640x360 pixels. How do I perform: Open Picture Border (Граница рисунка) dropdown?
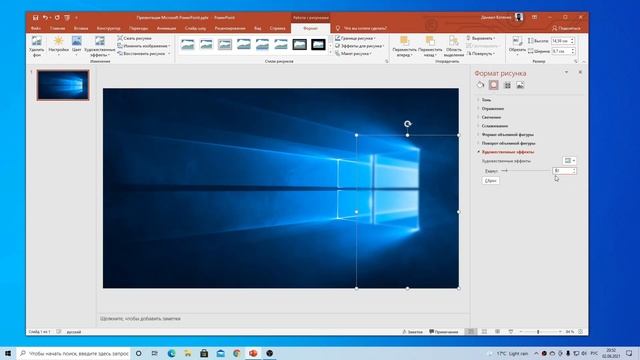(x=355, y=38)
